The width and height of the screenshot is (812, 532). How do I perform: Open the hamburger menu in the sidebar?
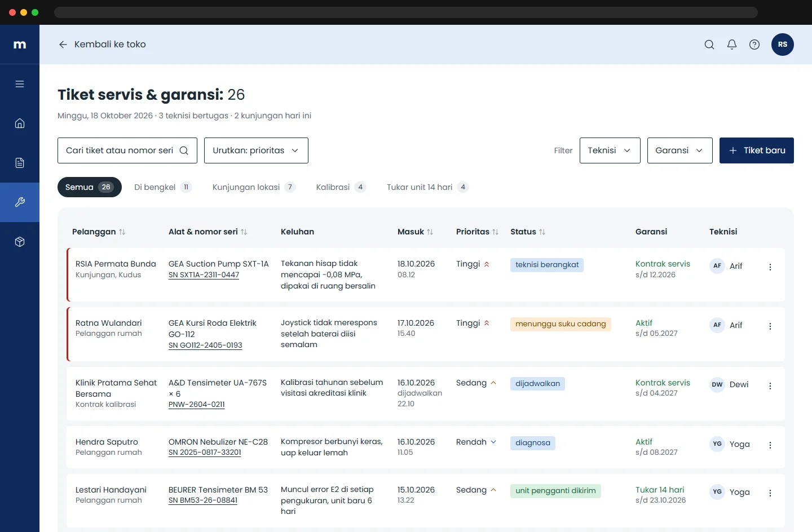(20, 84)
